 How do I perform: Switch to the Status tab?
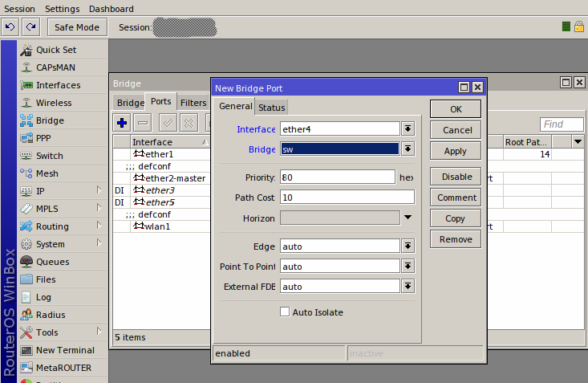(271, 108)
